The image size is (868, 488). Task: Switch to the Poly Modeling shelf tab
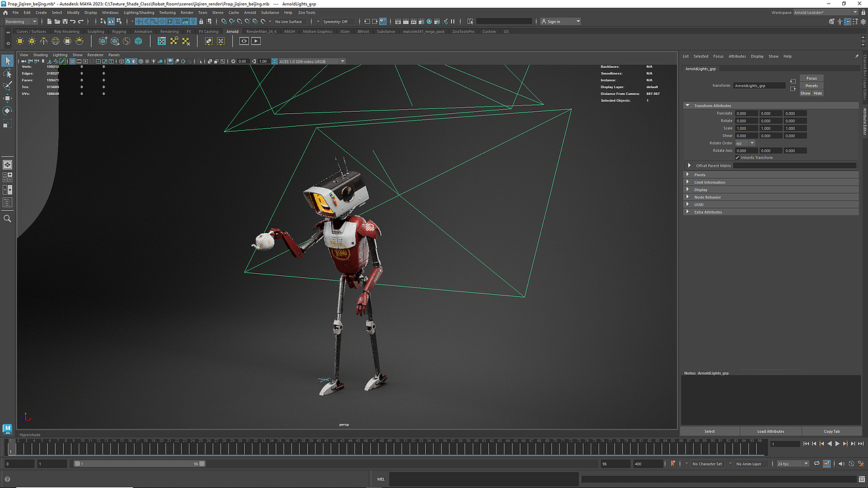click(x=66, y=31)
